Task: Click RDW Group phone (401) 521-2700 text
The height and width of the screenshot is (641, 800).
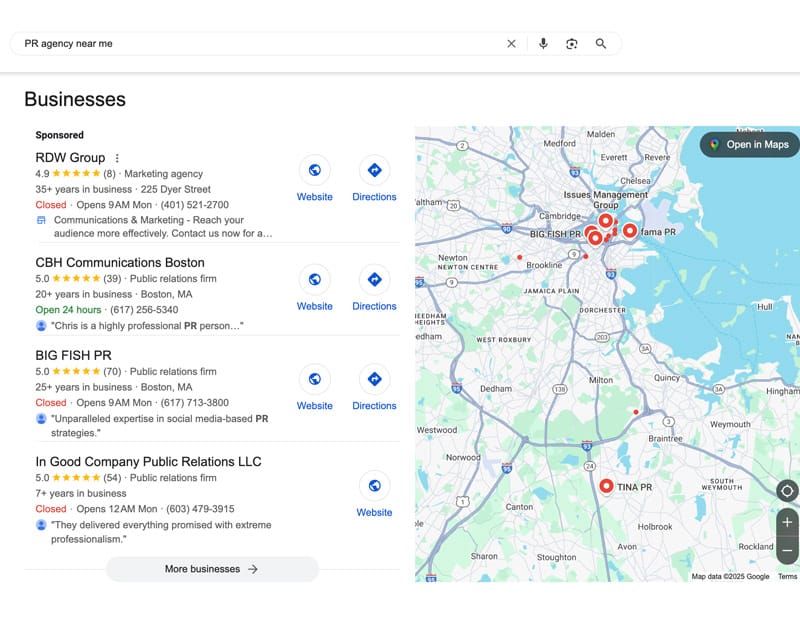Action: (194, 205)
